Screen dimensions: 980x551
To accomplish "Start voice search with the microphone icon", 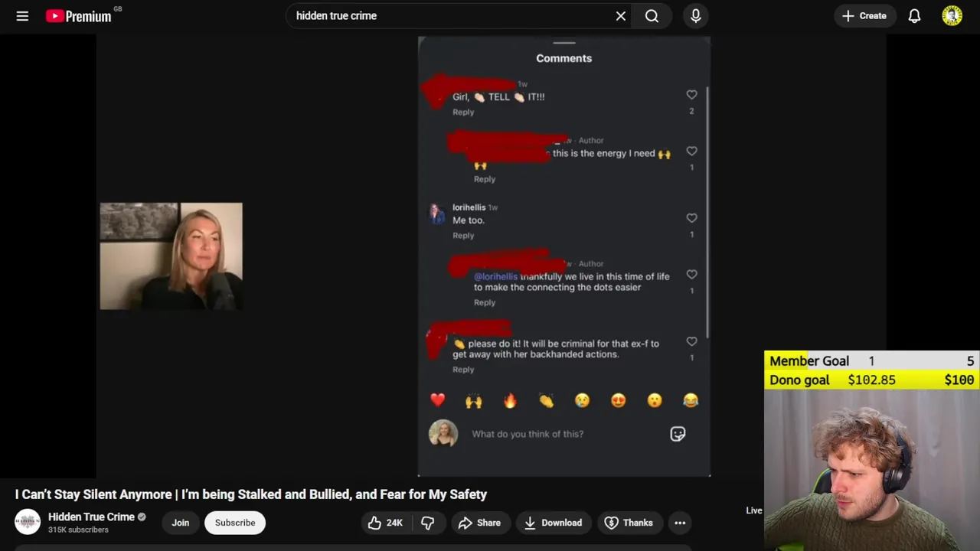I will pos(696,15).
